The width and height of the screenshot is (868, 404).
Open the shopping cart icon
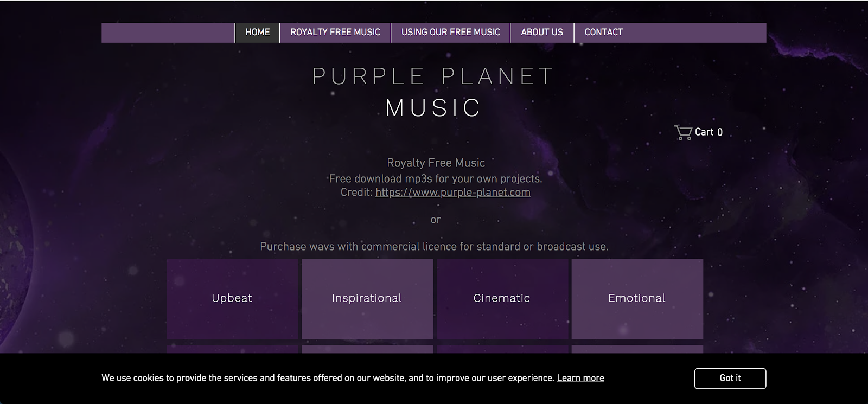point(683,132)
